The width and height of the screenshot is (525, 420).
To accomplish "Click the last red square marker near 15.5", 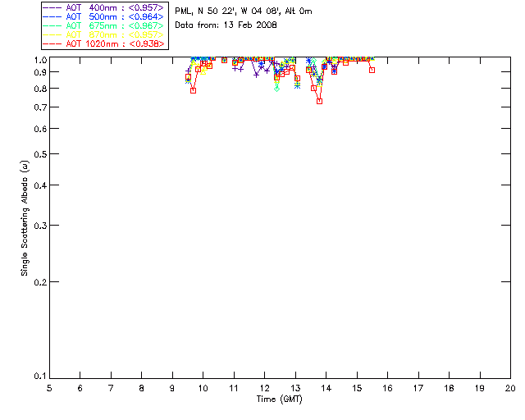I will pos(372,70).
